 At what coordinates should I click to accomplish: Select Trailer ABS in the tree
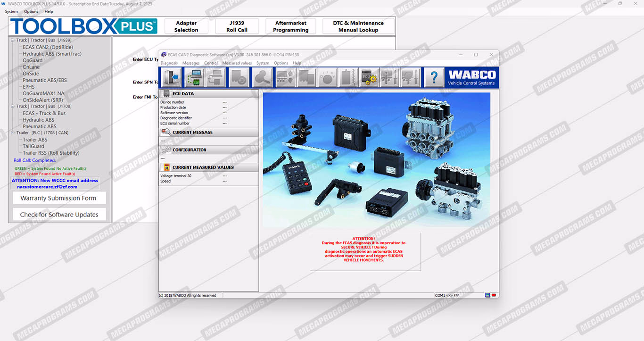point(35,140)
